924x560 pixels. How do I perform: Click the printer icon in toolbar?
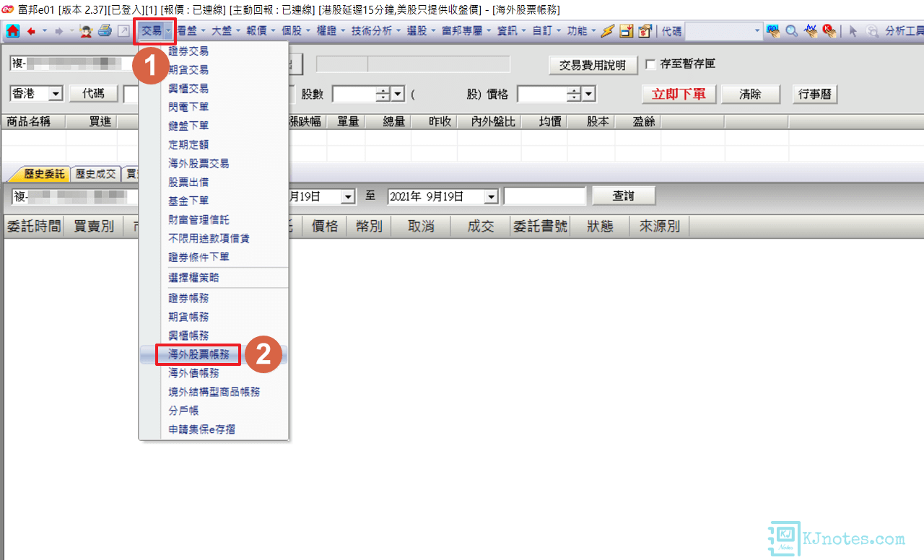(105, 31)
